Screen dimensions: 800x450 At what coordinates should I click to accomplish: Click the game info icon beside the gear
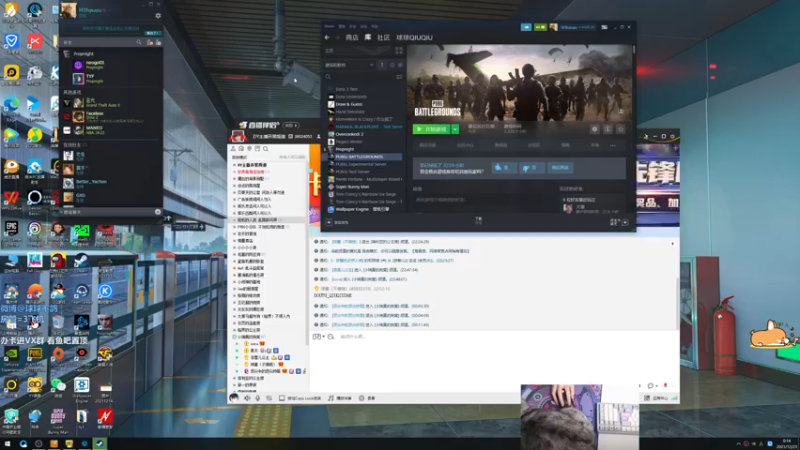(608, 130)
